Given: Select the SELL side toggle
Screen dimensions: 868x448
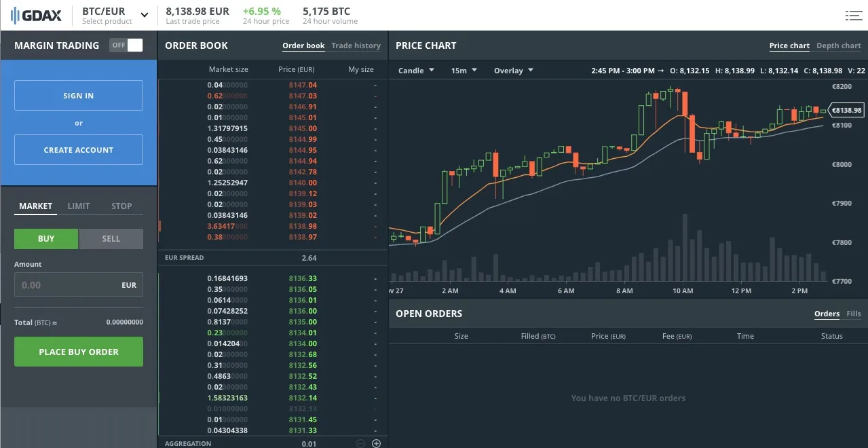Looking at the screenshot, I should (111, 239).
